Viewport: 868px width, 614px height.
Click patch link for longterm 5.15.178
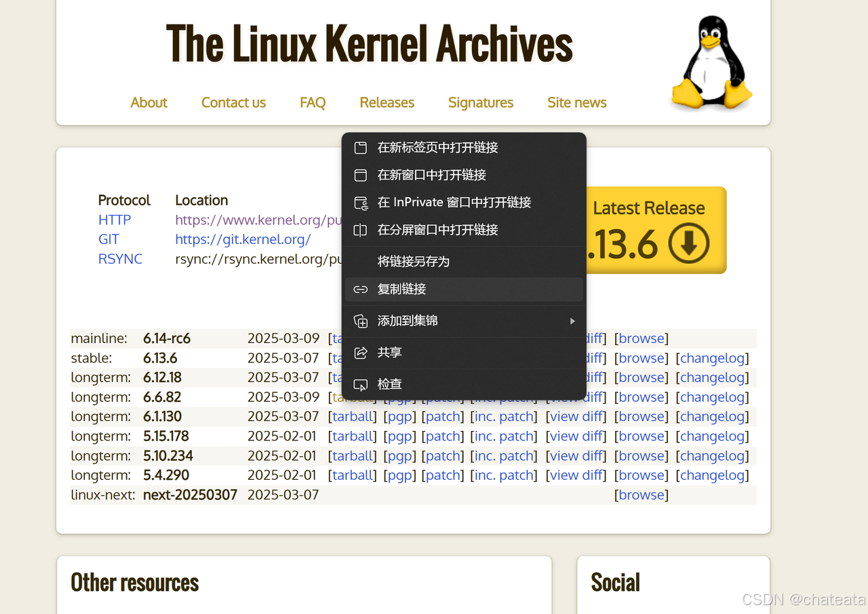(443, 436)
